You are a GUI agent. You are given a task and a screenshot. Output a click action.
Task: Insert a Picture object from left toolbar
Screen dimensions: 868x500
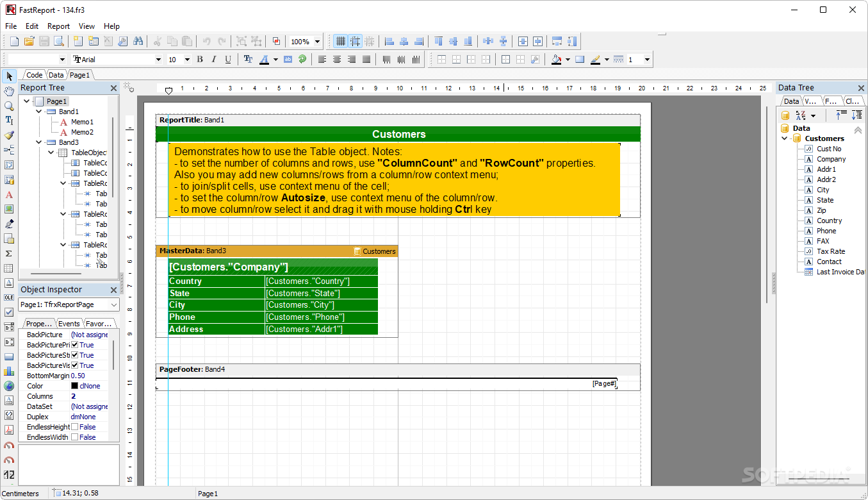(x=9, y=209)
